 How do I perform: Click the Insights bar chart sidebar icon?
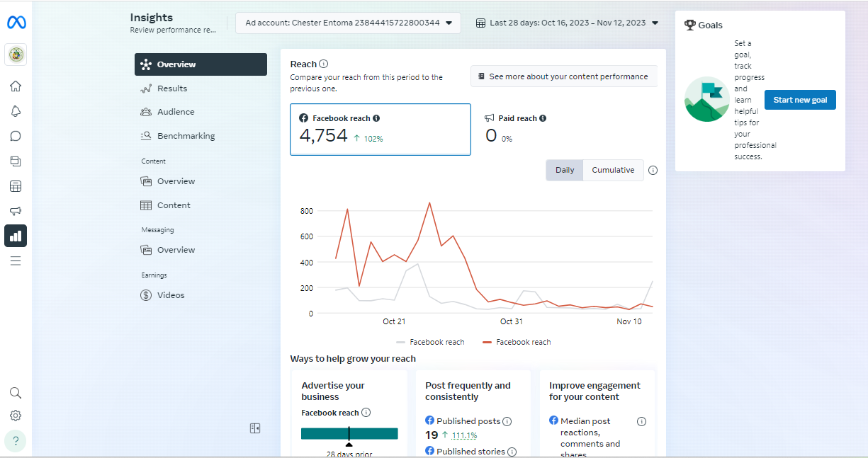click(x=16, y=236)
